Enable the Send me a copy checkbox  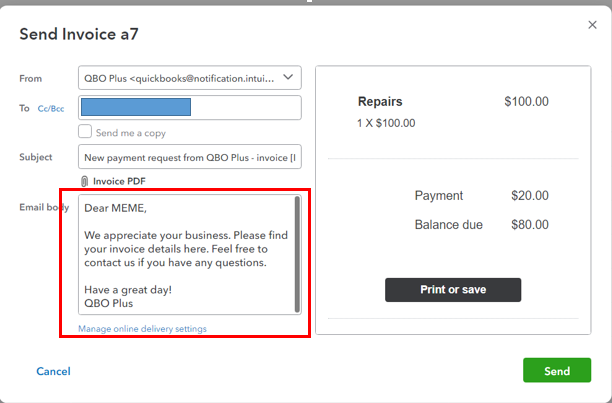[85, 132]
